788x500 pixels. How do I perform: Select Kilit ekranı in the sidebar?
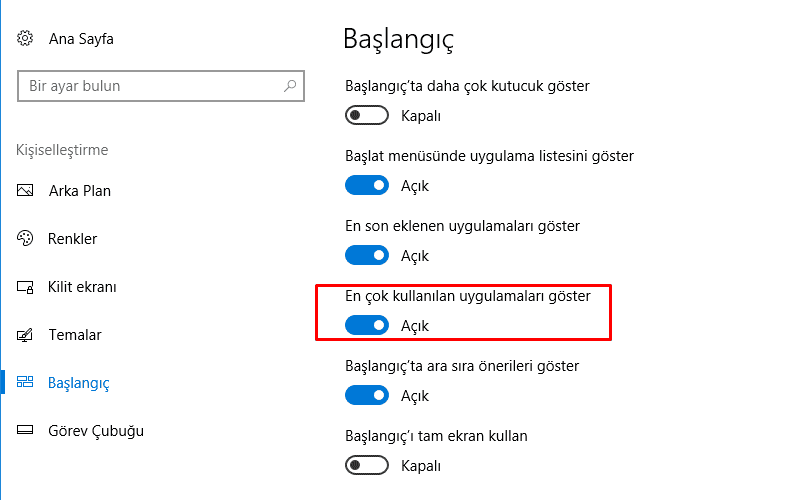click(x=82, y=287)
